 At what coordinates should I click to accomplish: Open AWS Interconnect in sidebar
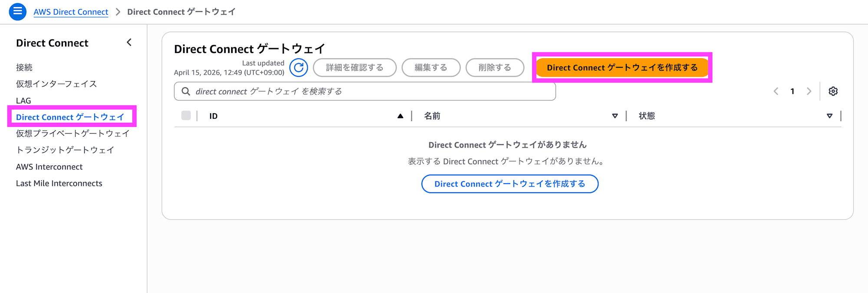point(49,167)
